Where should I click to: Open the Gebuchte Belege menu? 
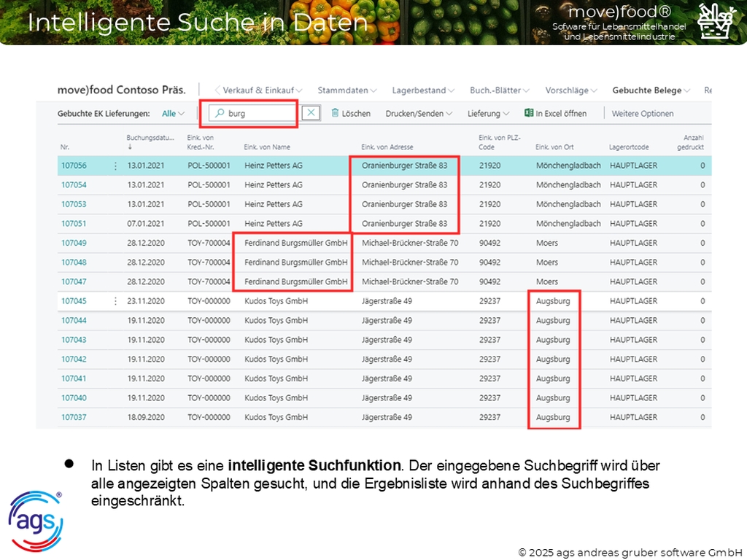tap(651, 90)
